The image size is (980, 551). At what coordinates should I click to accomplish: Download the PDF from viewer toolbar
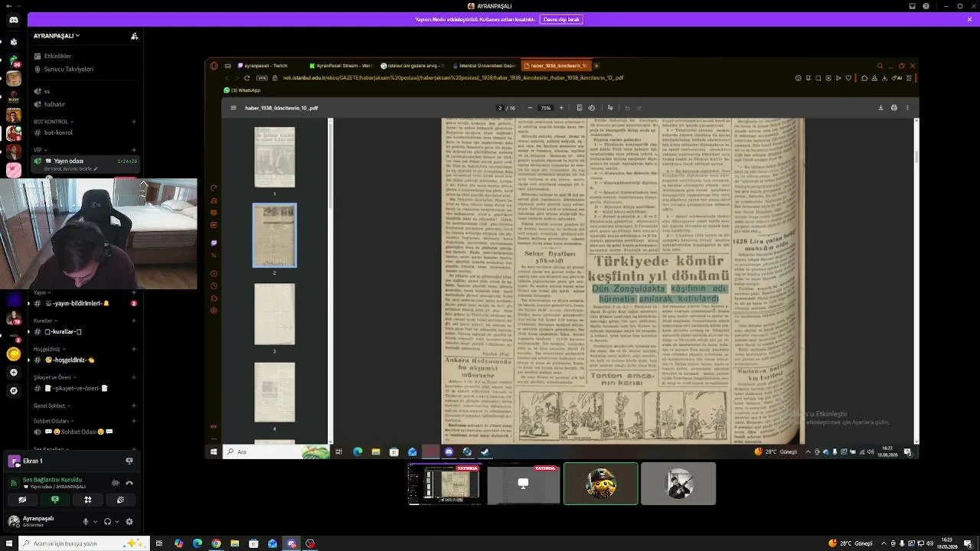click(880, 108)
